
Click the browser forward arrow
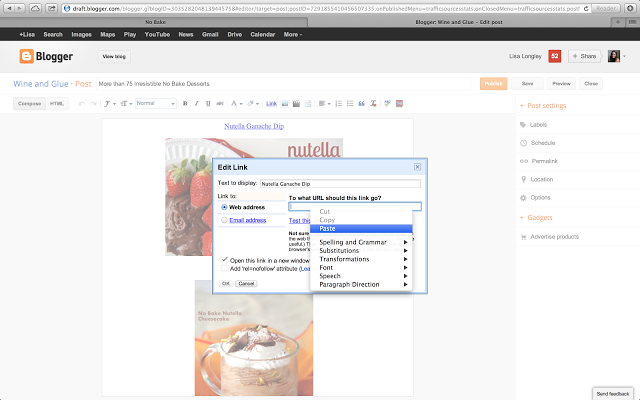(20, 8)
